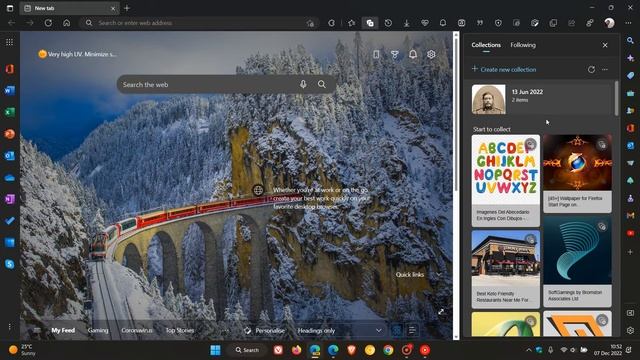Image resolution: width=640 pixels, height=360 pixels.
Task: Open browser History from the toolbar
Action: [388, 23]
